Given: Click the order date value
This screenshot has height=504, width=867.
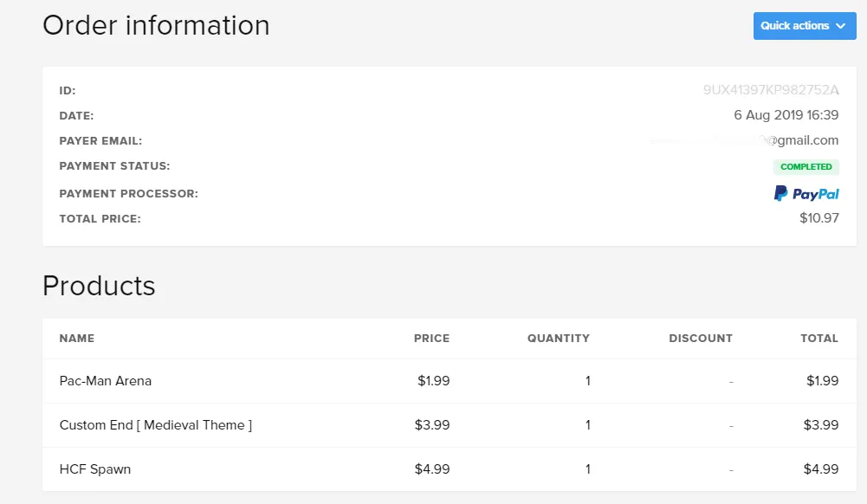Looking at the screenshot, I should (786, 115).
